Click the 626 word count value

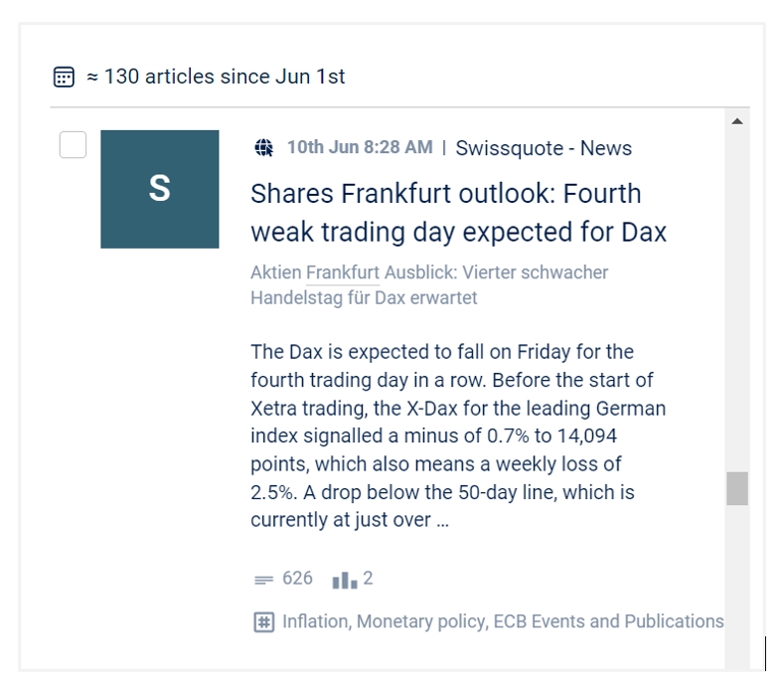(x=297, y=579)
